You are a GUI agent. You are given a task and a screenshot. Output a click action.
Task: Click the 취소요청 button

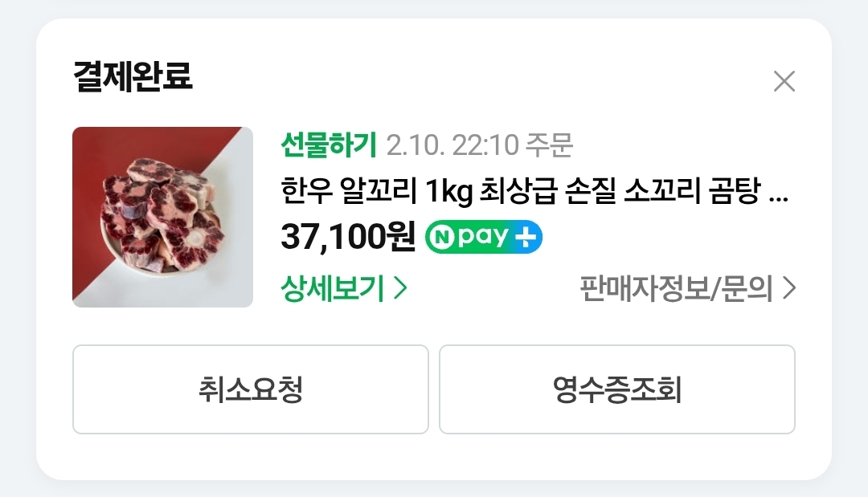[x=251, y=389]
